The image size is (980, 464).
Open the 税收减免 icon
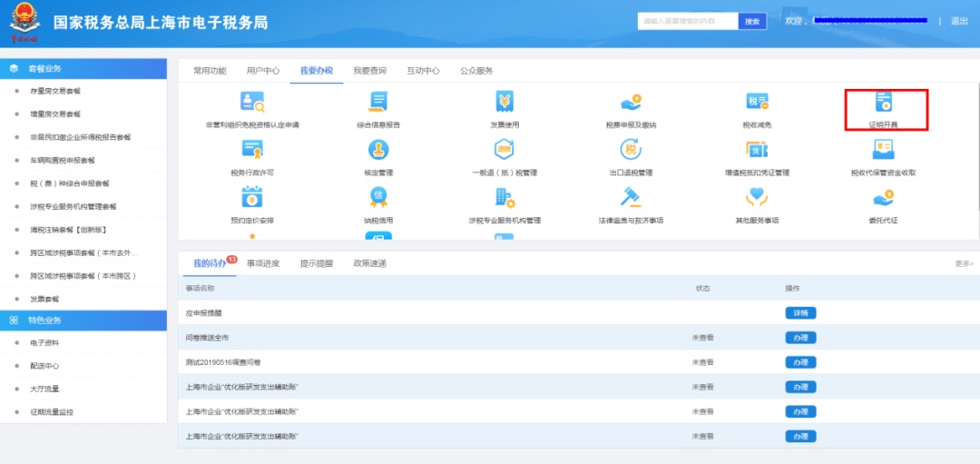(x=757, y=103)
